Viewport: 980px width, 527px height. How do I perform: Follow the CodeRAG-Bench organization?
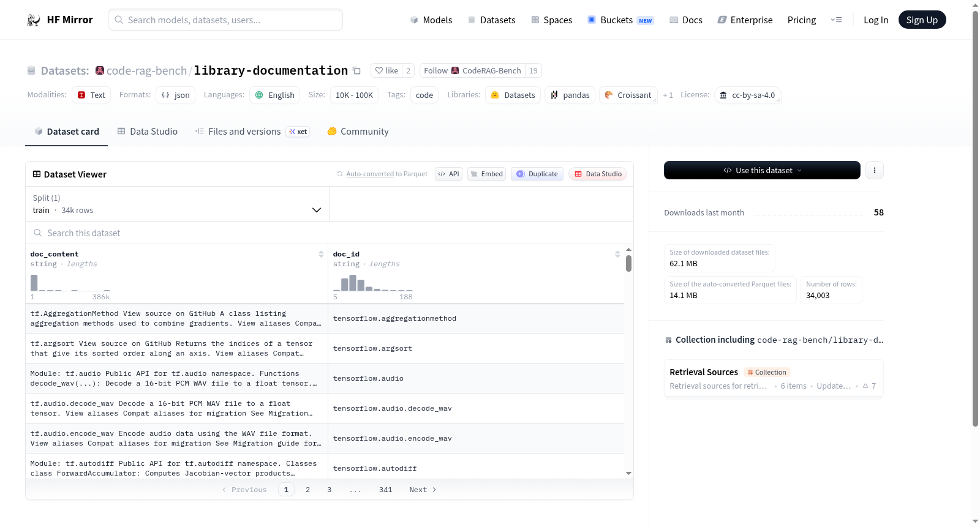click(x=472, y=70)
